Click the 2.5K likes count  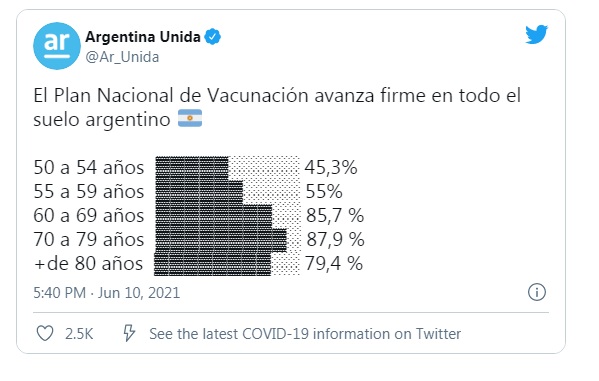tap(79, 334)
